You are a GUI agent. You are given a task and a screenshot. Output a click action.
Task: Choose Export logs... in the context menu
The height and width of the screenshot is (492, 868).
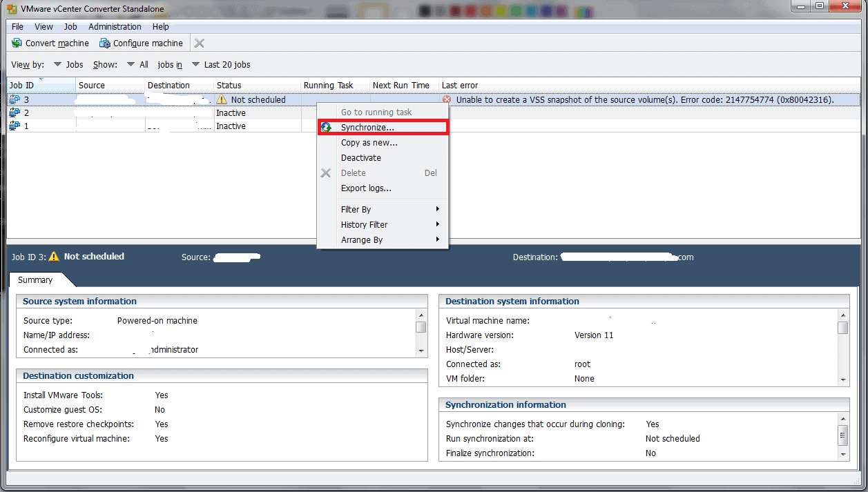(383, 188)
